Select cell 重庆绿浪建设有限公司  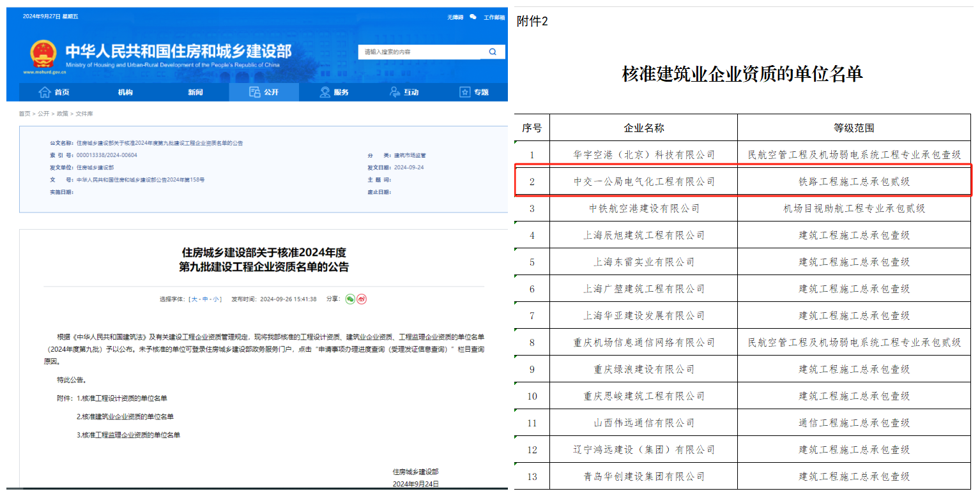[644, 369]
